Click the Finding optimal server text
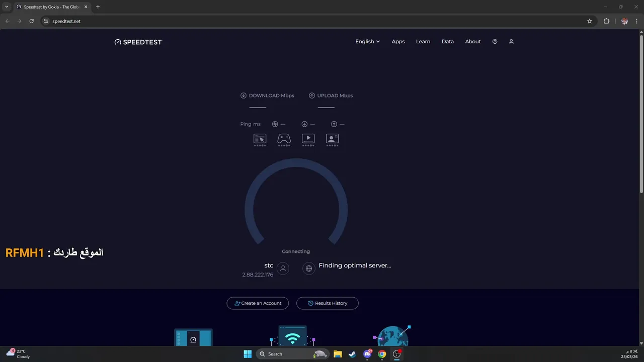Viewport: 644px width, 362px height. (355, 265)
